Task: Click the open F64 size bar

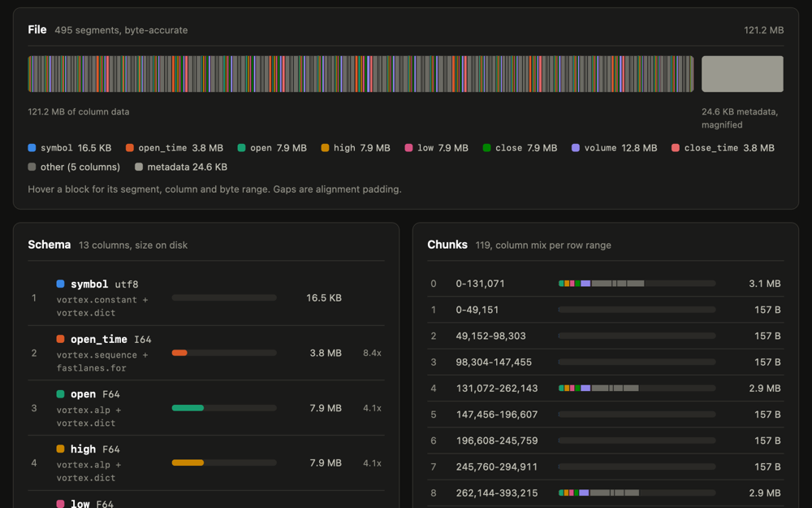Action: click(x=224, y=408)
